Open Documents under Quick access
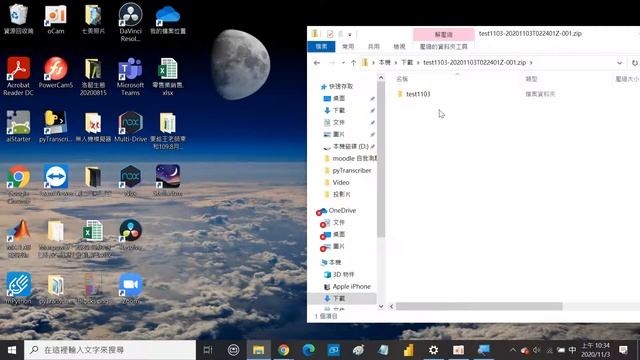This screenshot has width=640, height=360. coord(339,122)
